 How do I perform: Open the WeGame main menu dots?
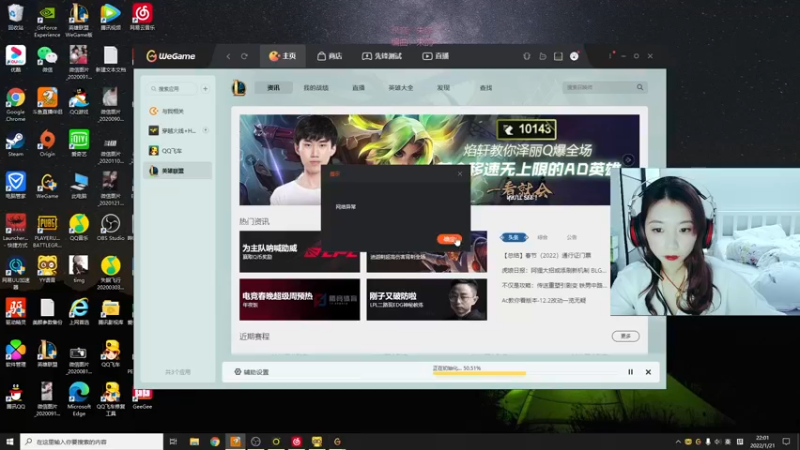pos(610,56)
